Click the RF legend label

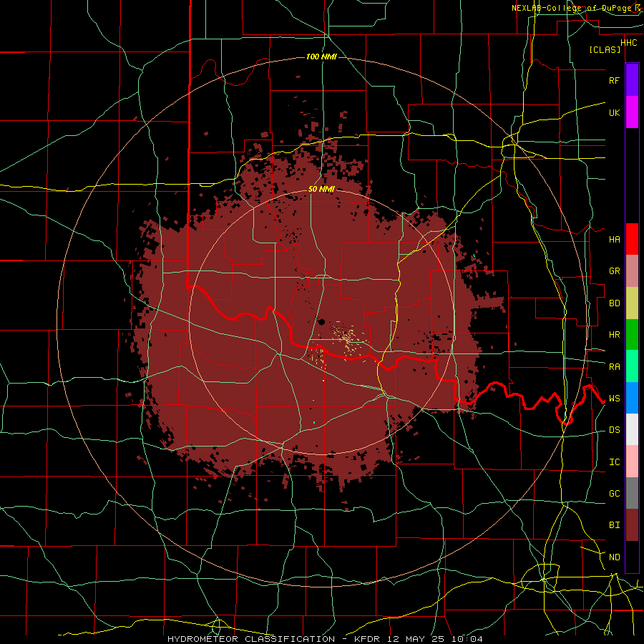614,80
